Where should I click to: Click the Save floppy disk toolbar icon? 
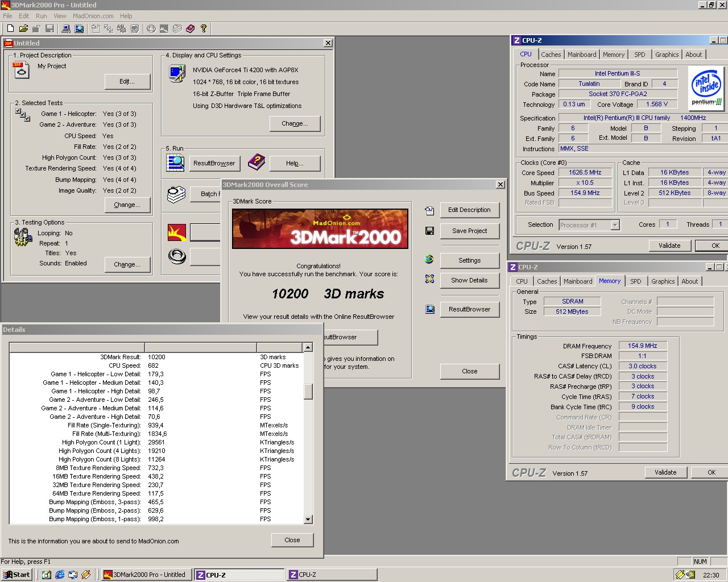[49, 28]
